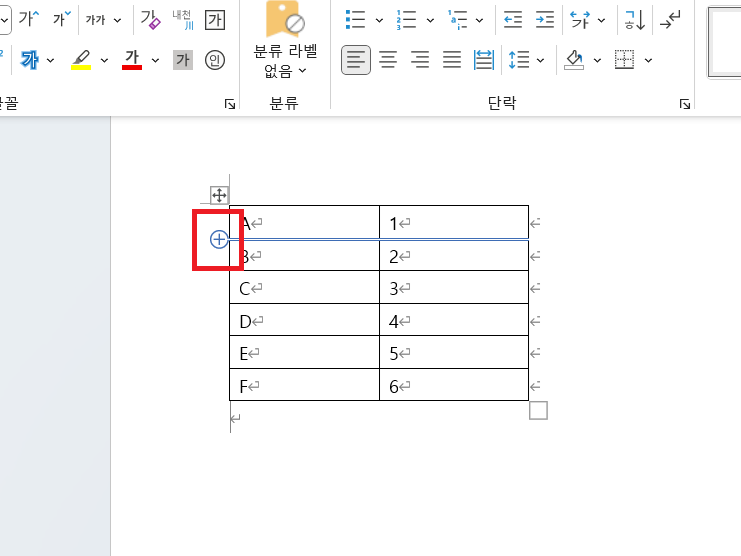Apply red font color

pos(132,60)
